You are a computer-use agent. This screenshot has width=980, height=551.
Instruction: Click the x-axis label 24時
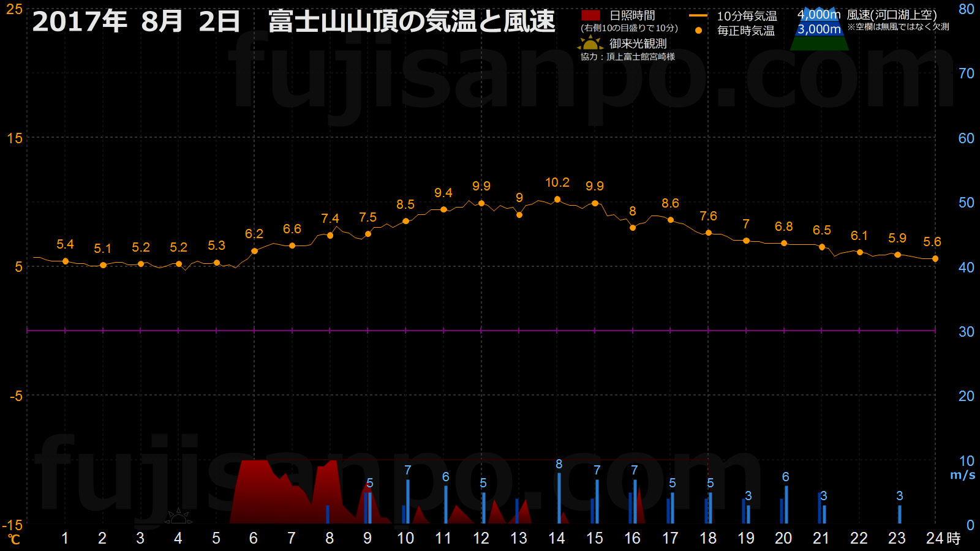943,538
